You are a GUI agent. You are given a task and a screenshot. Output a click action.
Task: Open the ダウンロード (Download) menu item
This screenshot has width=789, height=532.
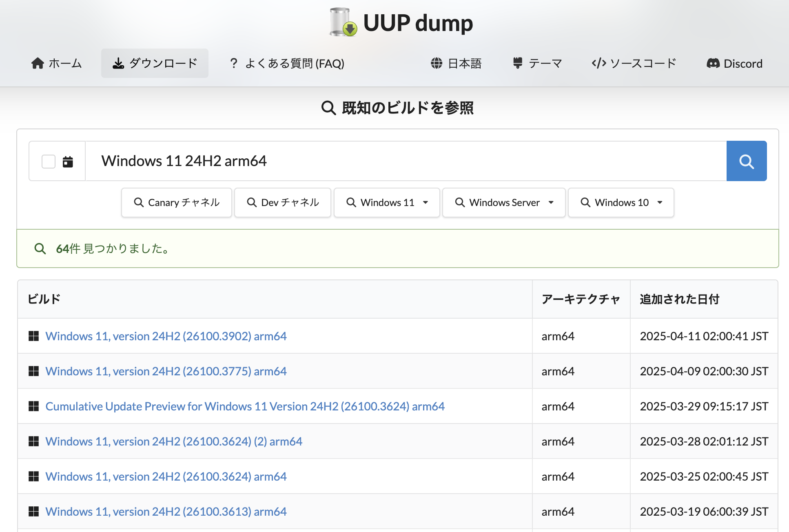[x=155, y=63]
